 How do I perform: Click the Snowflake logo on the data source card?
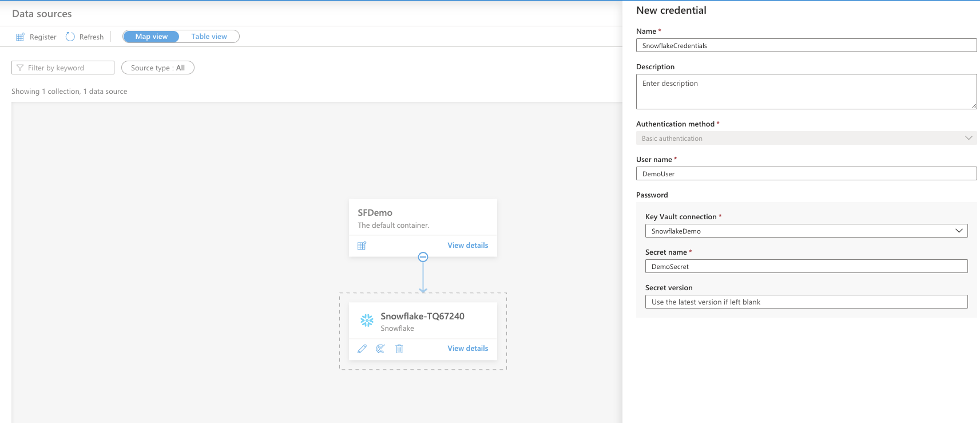point(367,321)
